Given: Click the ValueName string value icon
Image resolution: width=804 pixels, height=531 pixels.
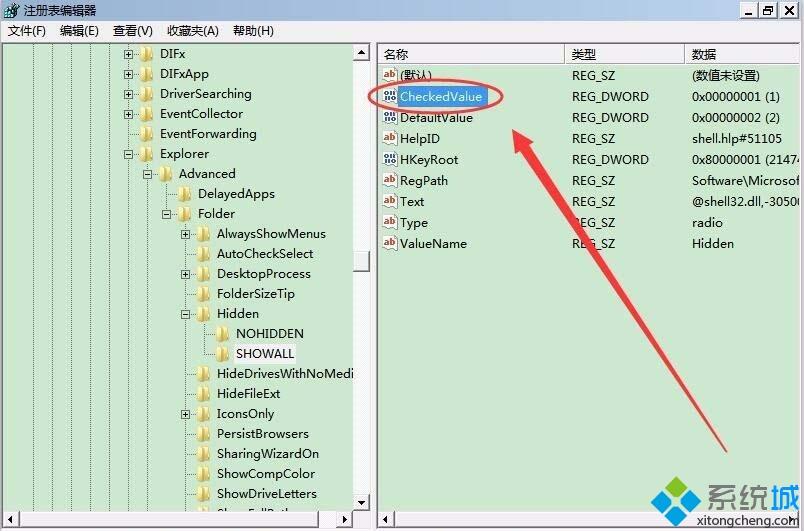Looking at the screenshot, I should coord(390,243).
